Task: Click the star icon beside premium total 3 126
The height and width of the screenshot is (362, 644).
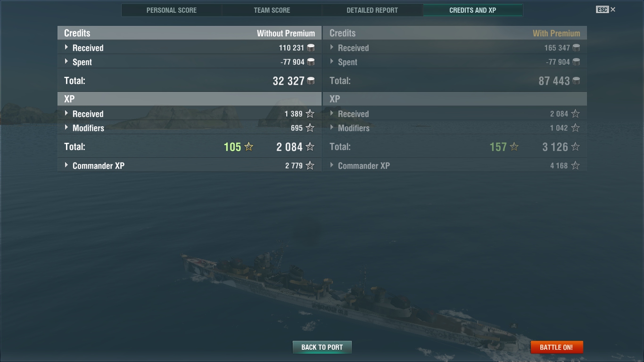Action: pyautogui.click(x=575, y=147)
